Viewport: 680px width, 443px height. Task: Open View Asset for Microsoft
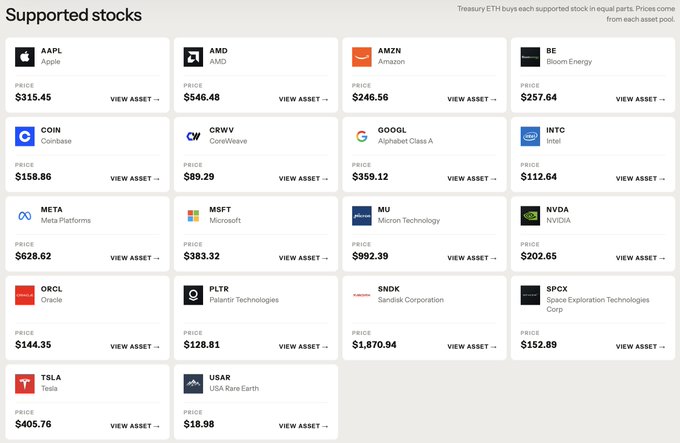pos(303,258)
